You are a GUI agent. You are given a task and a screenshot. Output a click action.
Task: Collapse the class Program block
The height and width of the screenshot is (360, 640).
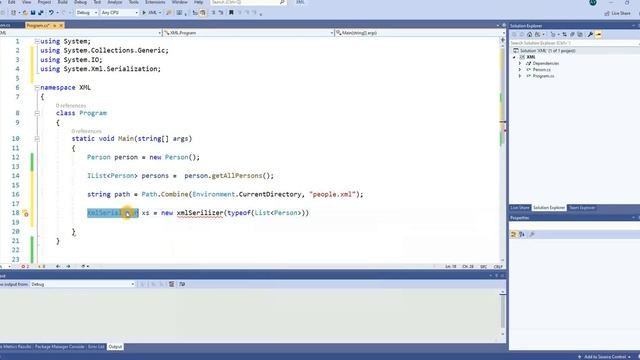37,113
